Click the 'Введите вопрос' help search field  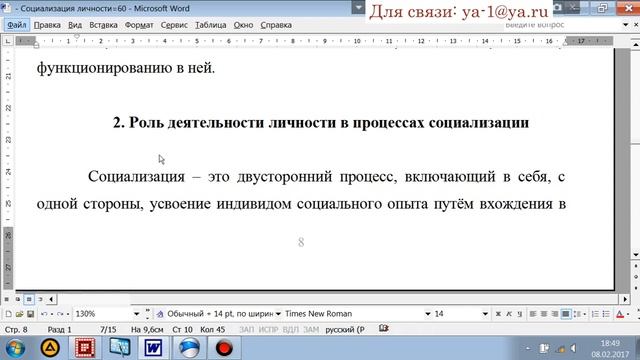562,25
